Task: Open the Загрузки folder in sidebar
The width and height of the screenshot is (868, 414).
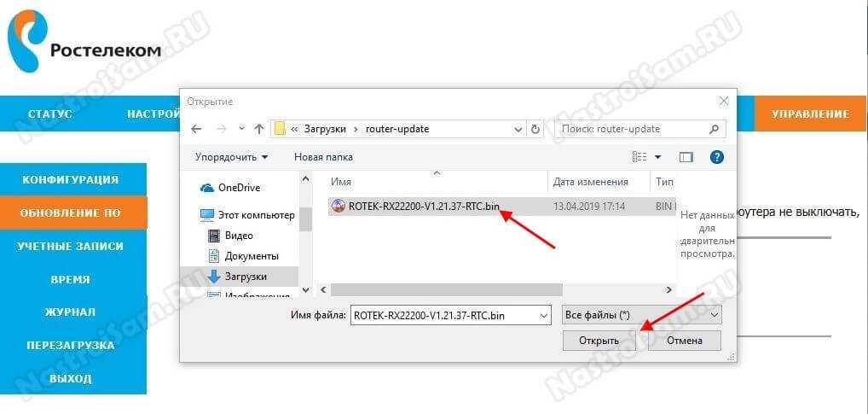Action: pyautogui.click(x=245, y=277)
